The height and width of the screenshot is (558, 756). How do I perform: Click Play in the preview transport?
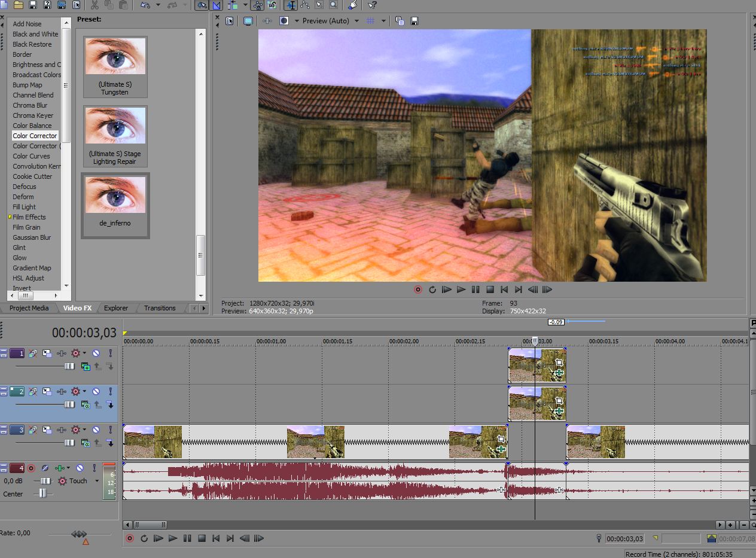[x=461, y=289]
